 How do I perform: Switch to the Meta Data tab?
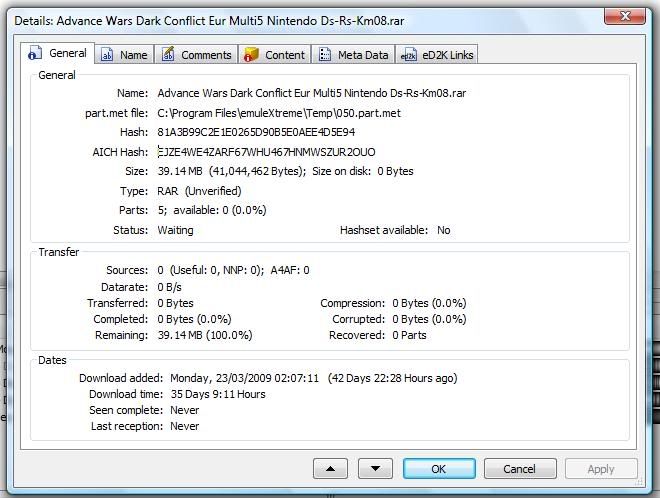click(x=353, y=55)
